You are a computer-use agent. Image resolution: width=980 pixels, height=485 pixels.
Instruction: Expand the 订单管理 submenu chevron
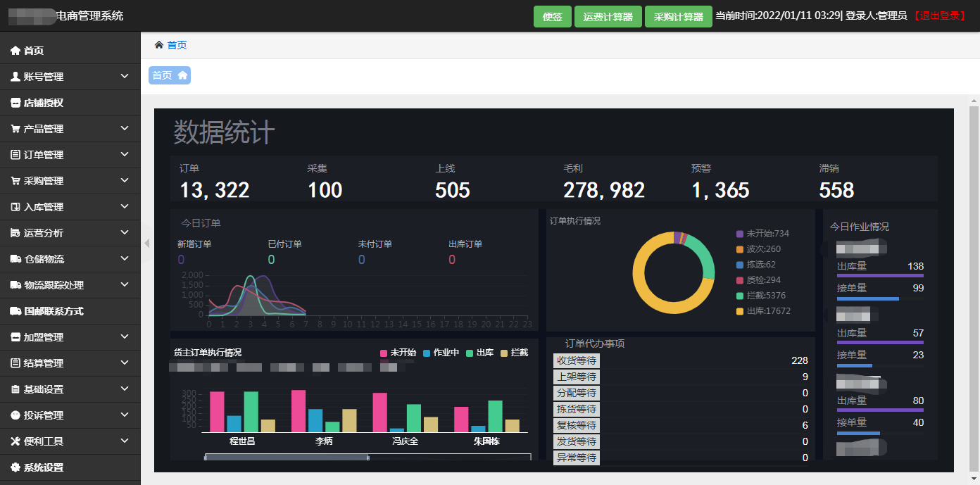tap(125, 155)
